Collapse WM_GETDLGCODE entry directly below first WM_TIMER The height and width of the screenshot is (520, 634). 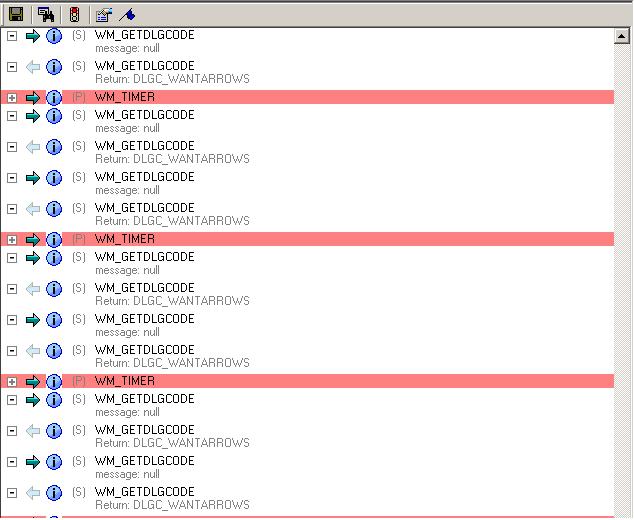click(x=12, y=116)
